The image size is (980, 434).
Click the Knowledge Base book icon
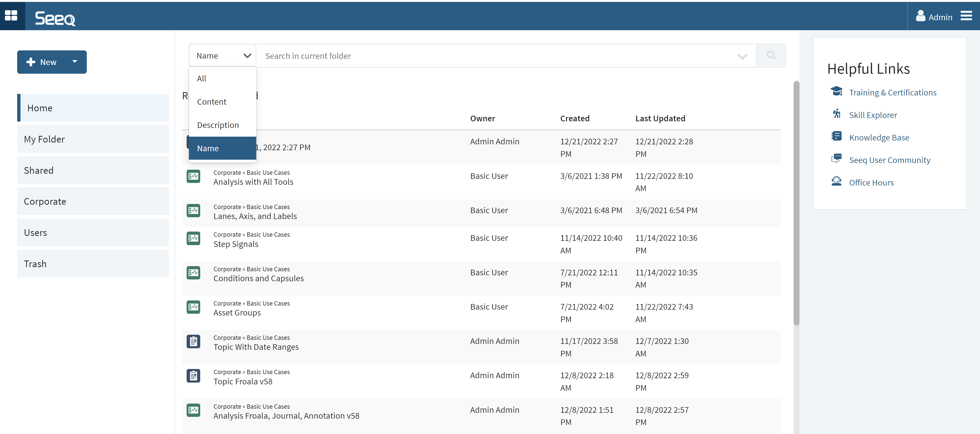[x=836, y=137]
